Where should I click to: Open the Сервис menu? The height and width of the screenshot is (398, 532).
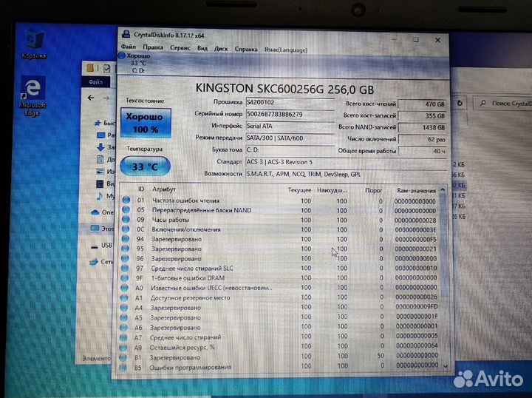click(x=180, y=48)
